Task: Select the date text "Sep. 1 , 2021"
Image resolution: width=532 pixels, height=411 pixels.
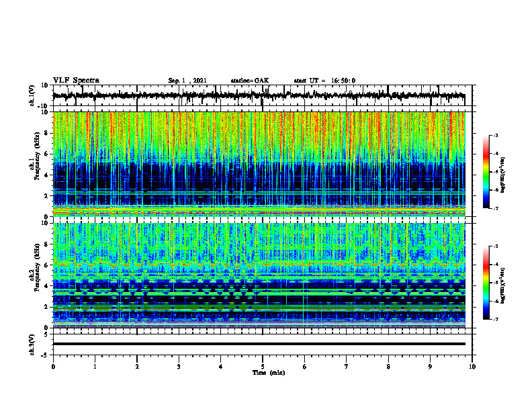Action: (187, 81)
